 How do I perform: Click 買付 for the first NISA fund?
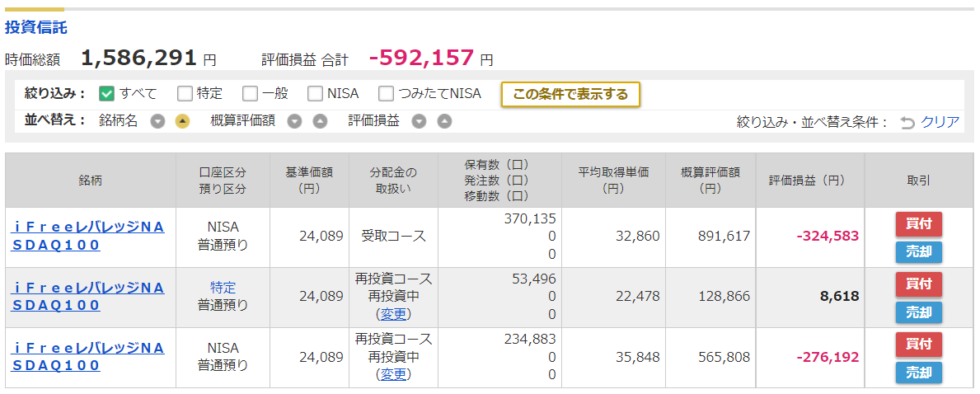click(x=918, y=224)
